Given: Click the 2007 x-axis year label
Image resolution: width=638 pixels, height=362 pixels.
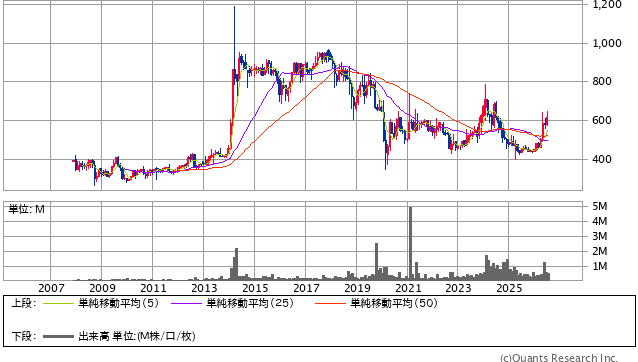Looking at the screenshot, I should click(51, 288).
